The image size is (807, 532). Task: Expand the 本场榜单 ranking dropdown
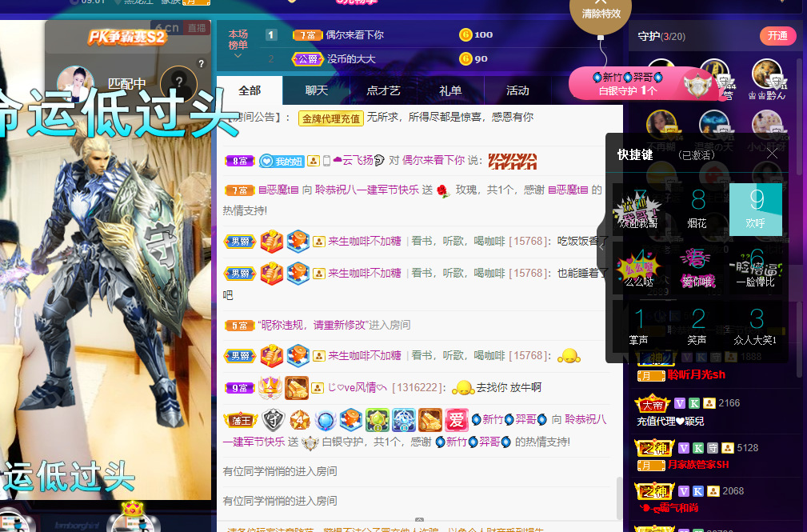point(238,43)
